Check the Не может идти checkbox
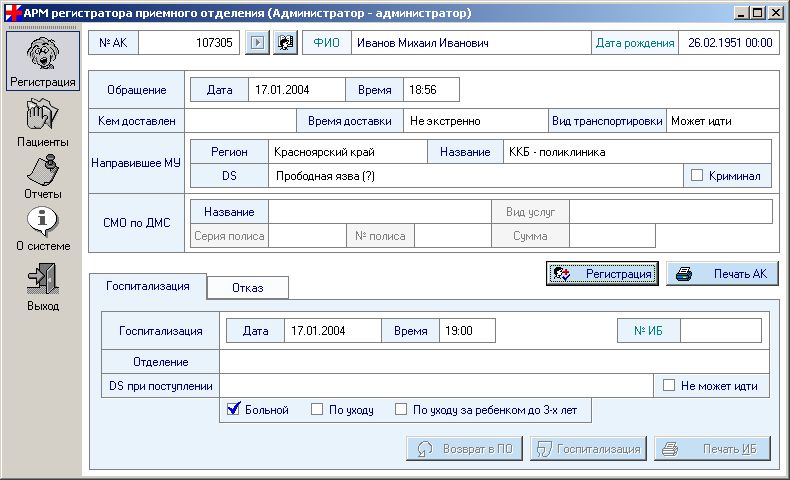This screenshot has height=480, width=790. point(669,386)
